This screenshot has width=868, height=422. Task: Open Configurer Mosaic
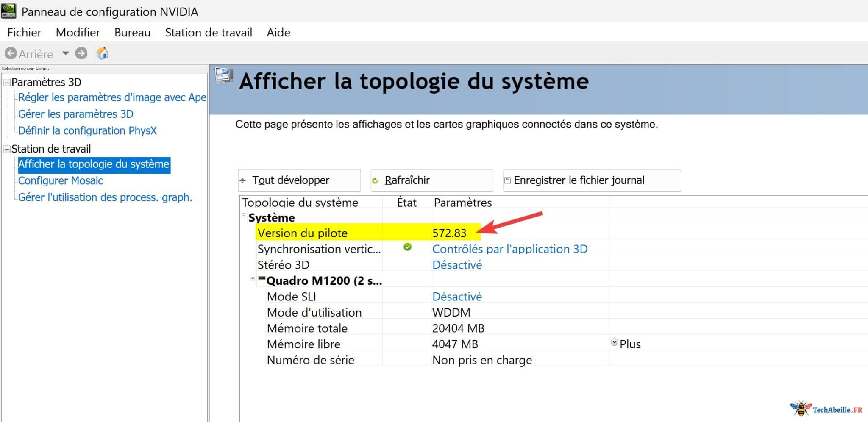(x=61, y=180)
